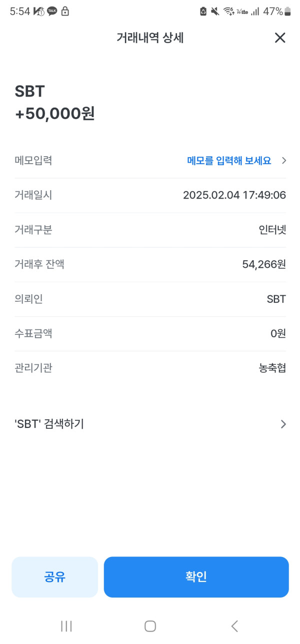Expand the memo input chevron arrow

[284, 161]
